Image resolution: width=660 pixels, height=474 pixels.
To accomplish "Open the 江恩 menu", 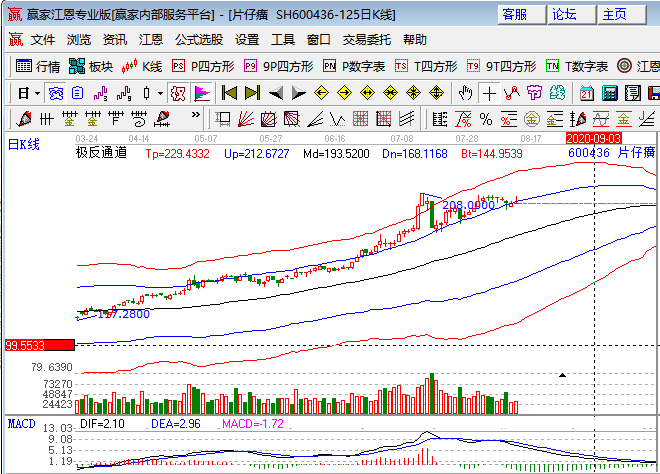I will [151, 40].
